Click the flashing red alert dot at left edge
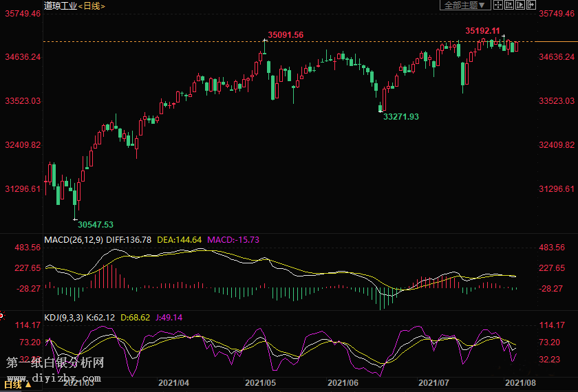Screen dimensions: 578x392 point(1,316)
